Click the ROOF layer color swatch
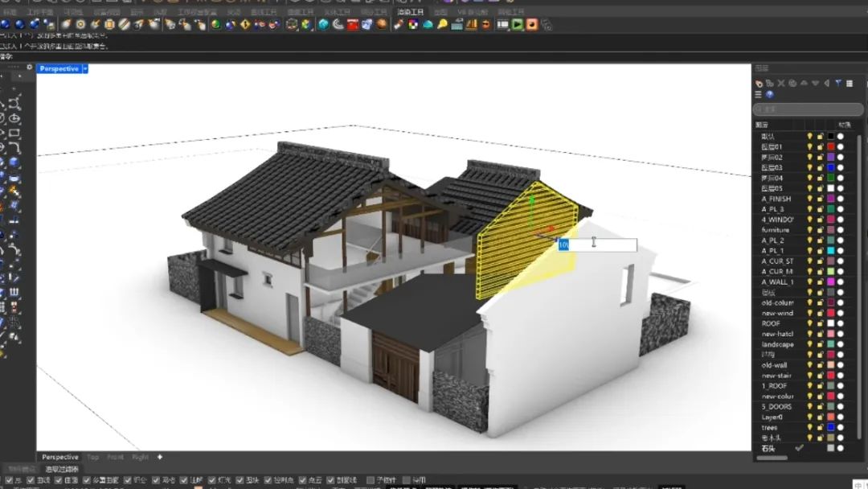Image resolution: width=868 pixels, height=489 pixels. [831, 323]
